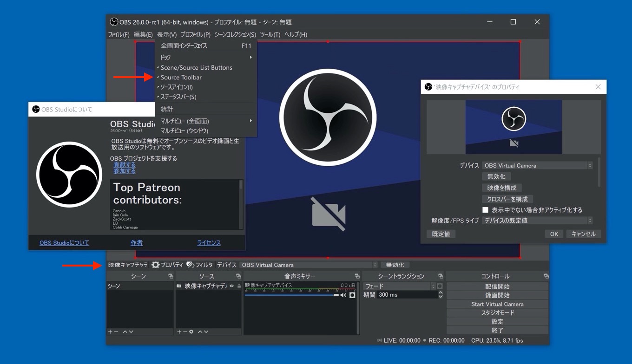Toggle lock of 映像キャプチャデバイス source
Viewport: 632px width, 364px height.
(239, 286)
